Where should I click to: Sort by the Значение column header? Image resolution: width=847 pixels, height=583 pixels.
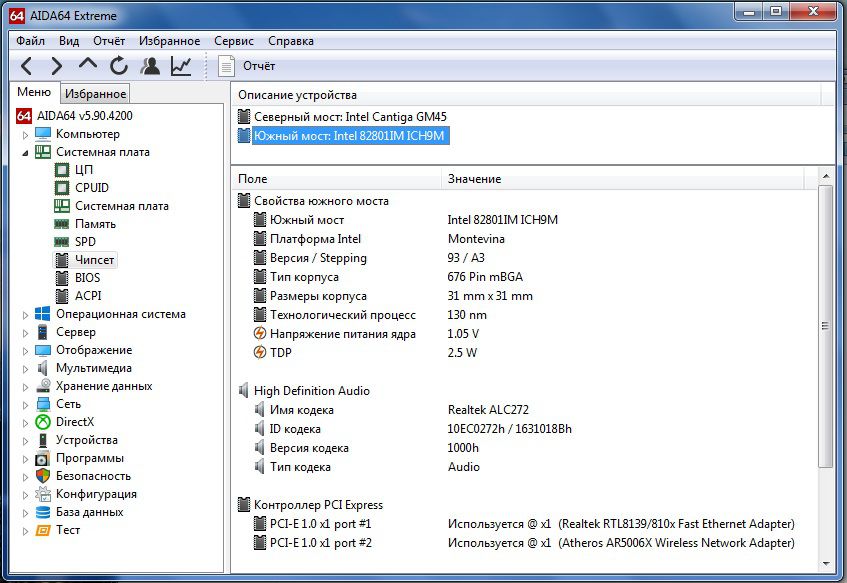[x=623, y=179]
